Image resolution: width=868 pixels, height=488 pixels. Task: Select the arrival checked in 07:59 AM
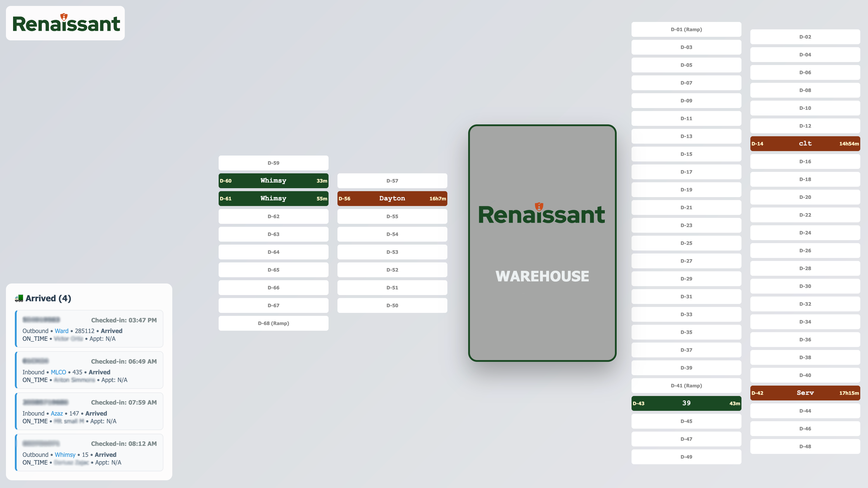point(89,411)
